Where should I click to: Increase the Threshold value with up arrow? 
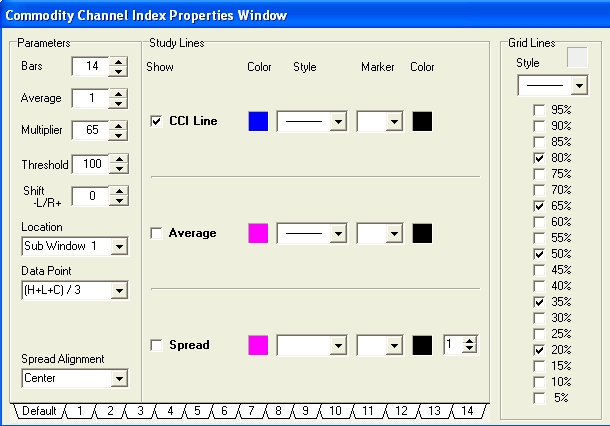tap(119, 159)
